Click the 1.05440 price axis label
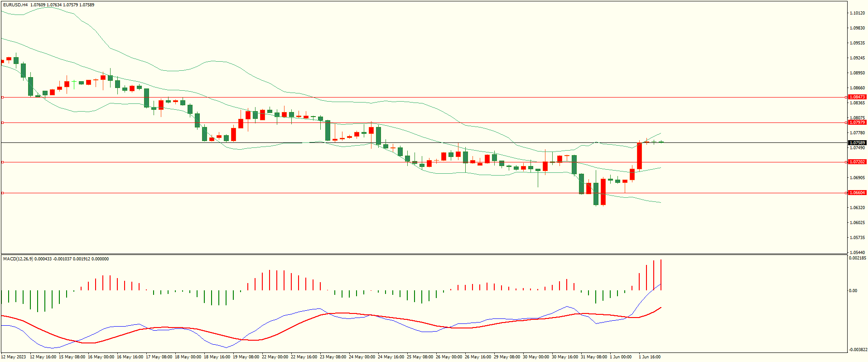The height and width of the screenshot is (362, 868). pyautogui.click(x=857, y=253)
